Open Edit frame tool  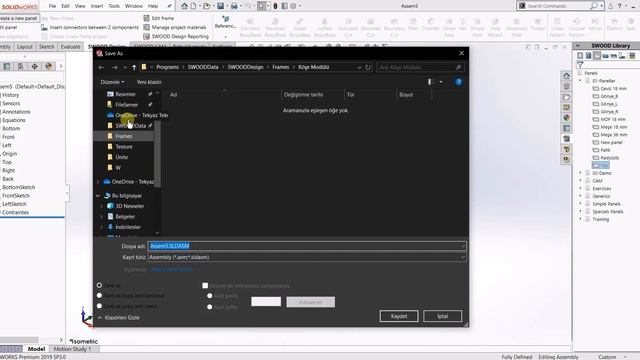(158, 18)
